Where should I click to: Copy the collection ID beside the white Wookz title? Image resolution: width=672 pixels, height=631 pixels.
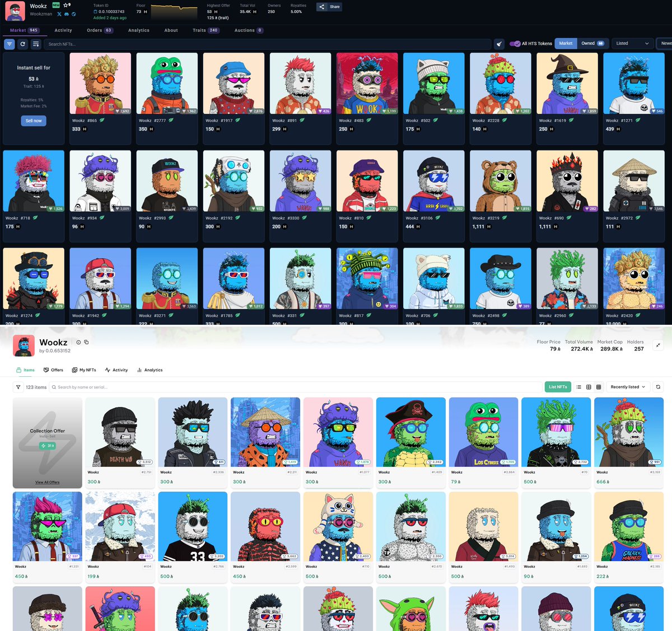86,342
